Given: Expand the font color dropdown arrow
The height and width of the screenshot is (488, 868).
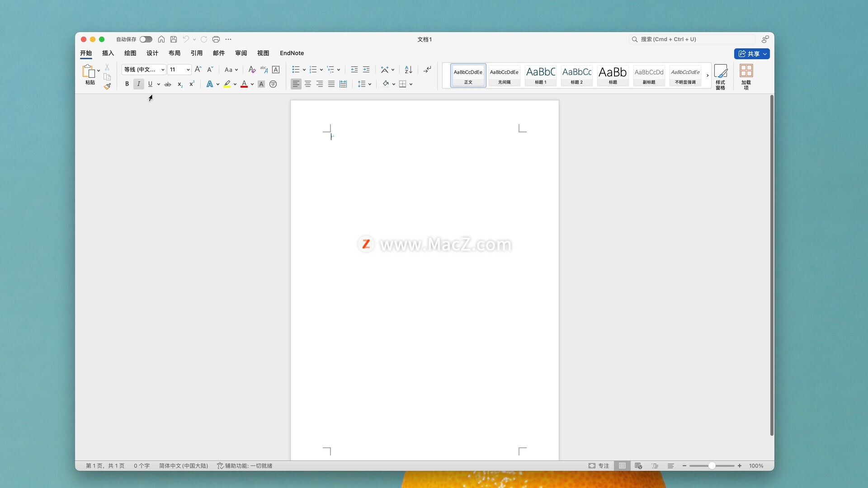Looking at the screenshot, I should [252, 84].
